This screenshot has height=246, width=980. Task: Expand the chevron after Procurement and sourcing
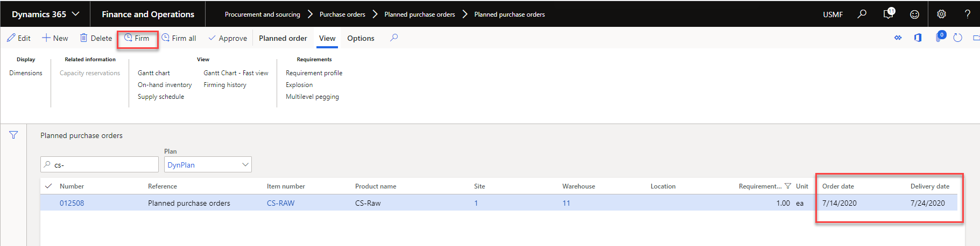coord(310,15)
